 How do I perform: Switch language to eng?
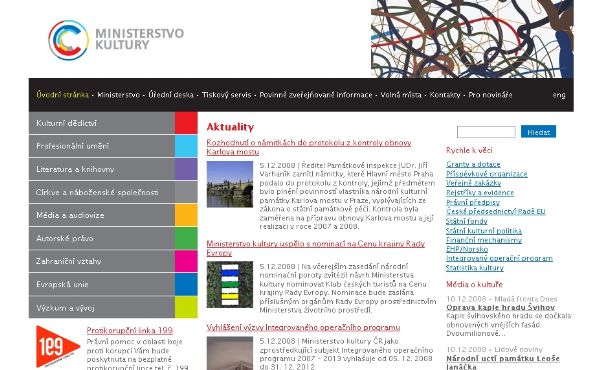tap(559, 95)
